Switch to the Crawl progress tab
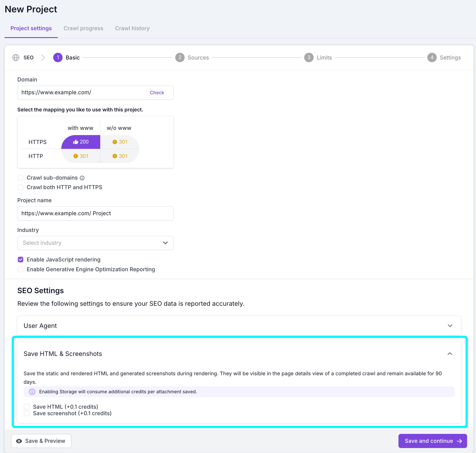The height and width of the screenshot is (453, 476). (83, 28)
